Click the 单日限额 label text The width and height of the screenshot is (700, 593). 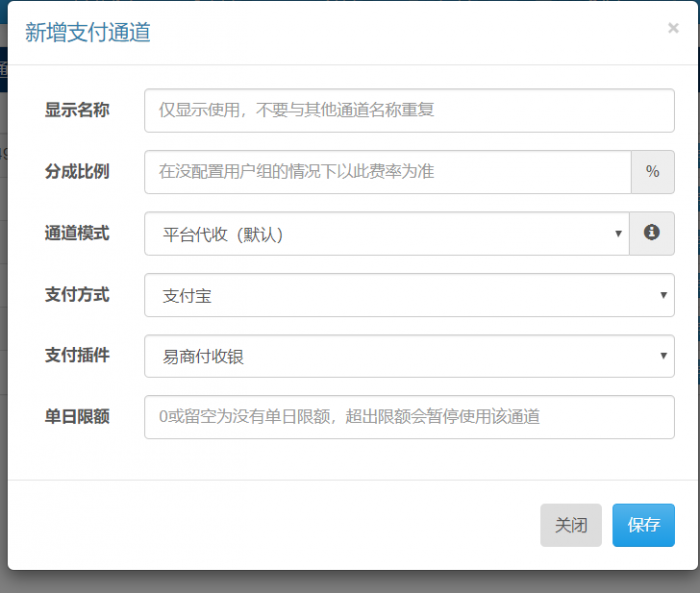77,417
